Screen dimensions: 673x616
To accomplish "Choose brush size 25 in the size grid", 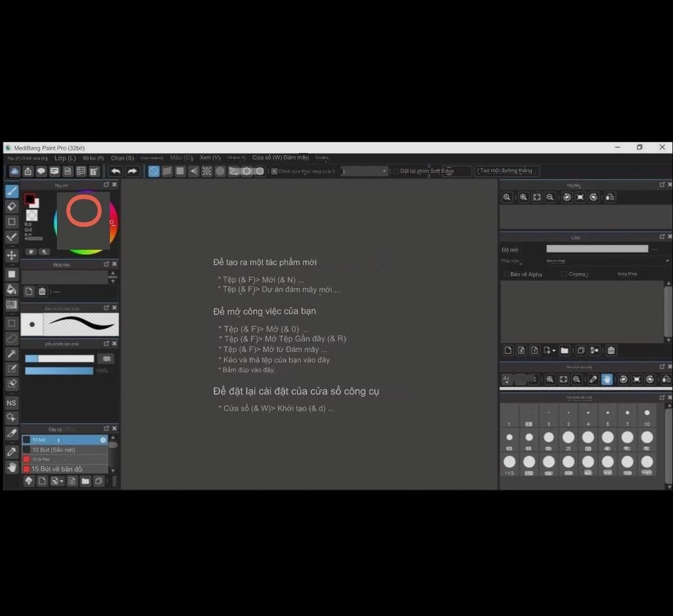I will tap(569, 441).
